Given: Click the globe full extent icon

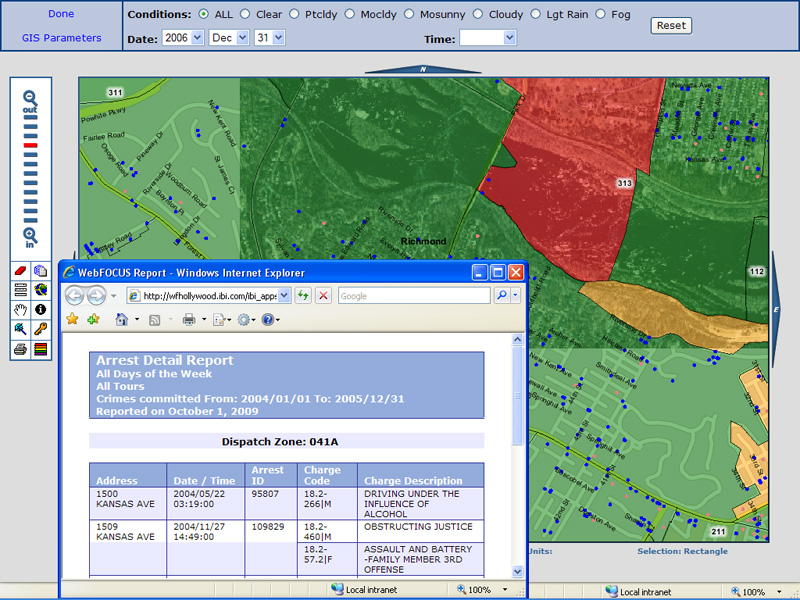Looking at the screenshot, I should coord(41,290).
